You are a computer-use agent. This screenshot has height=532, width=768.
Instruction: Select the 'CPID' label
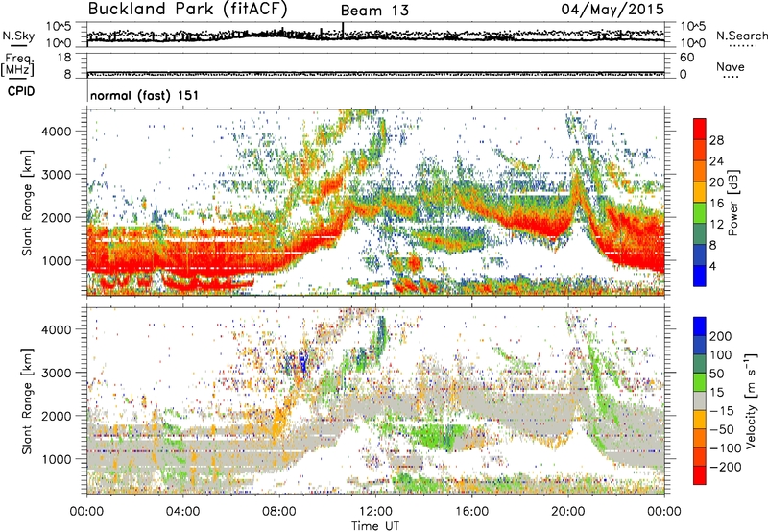click(21, 91)
